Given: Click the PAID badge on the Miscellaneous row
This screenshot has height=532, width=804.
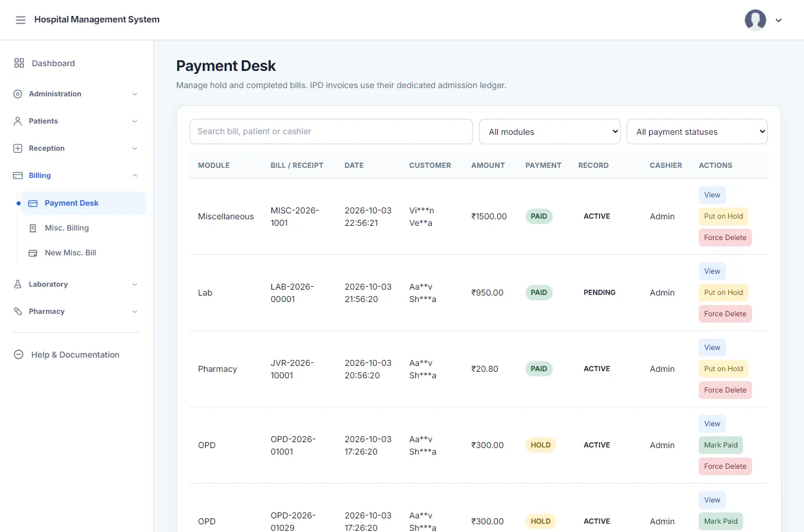Looking at the screenshot, I should 539,216.
